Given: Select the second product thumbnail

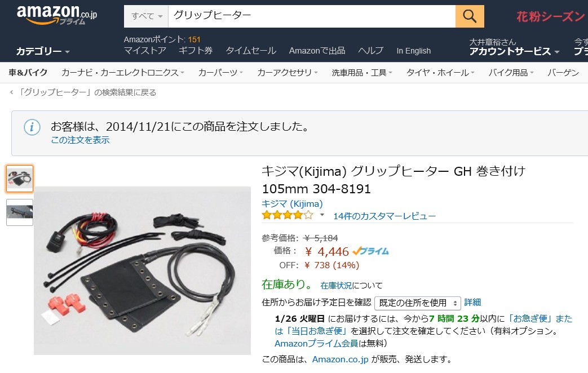Looking at the screenshot, I should click(x=20, y=212).
